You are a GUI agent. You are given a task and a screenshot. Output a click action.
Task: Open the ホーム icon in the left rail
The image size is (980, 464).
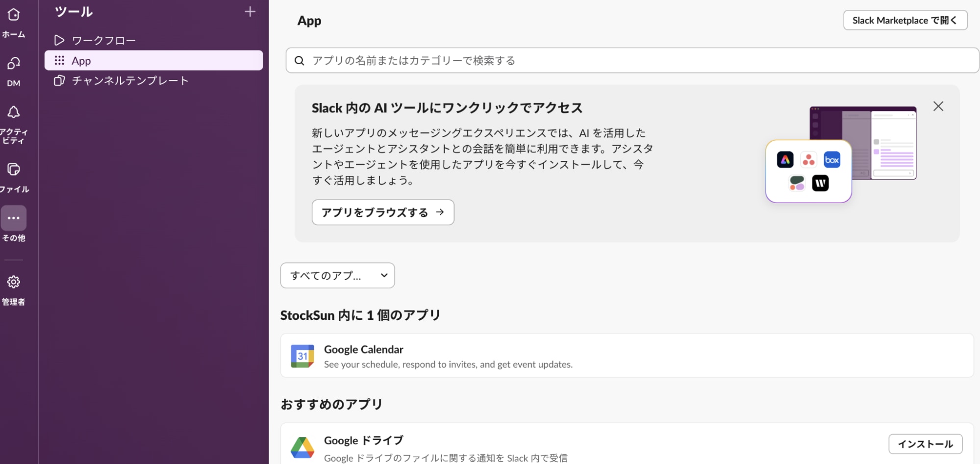(14, 15)
